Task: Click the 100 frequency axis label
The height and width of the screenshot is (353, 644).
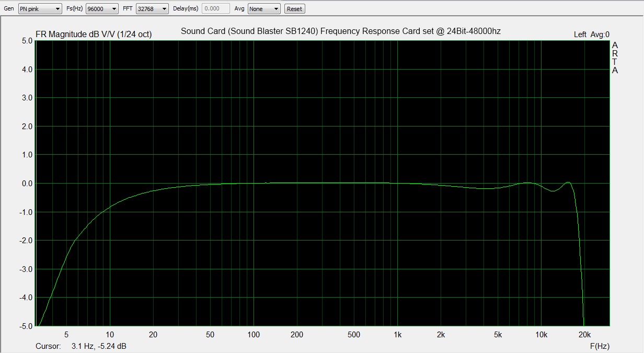Action: tap(254, 335)
